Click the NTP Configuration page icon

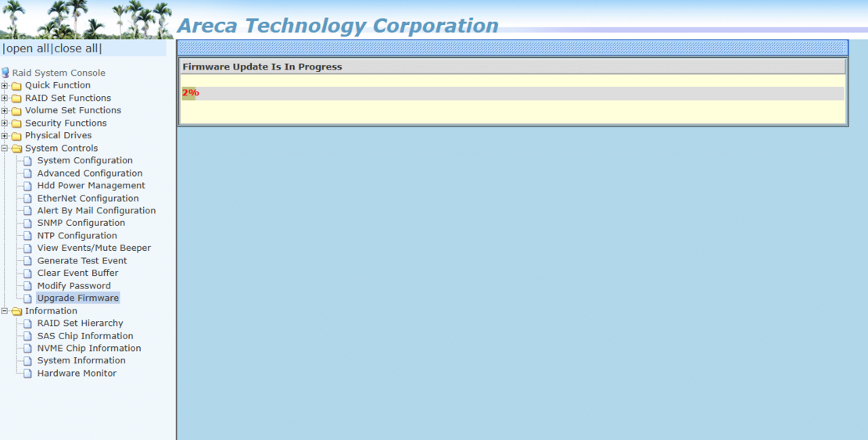28,236
